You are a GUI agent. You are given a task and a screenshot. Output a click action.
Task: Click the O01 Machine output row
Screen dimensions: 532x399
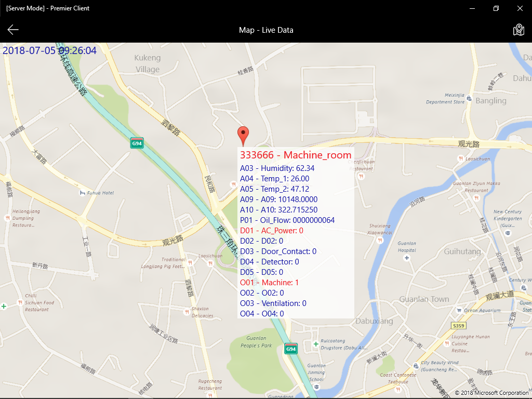click(269, 283)
